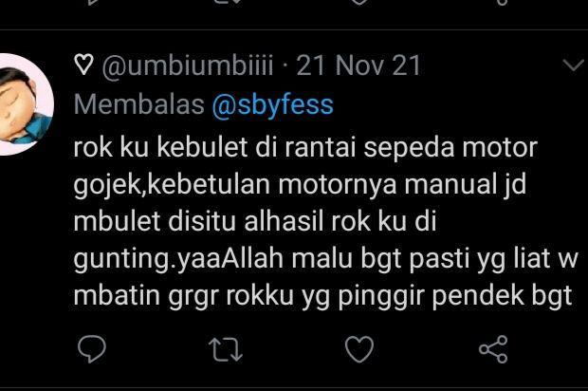Click the Membalas label text
This screenshot has width=588, height=391.
[139, 104]
